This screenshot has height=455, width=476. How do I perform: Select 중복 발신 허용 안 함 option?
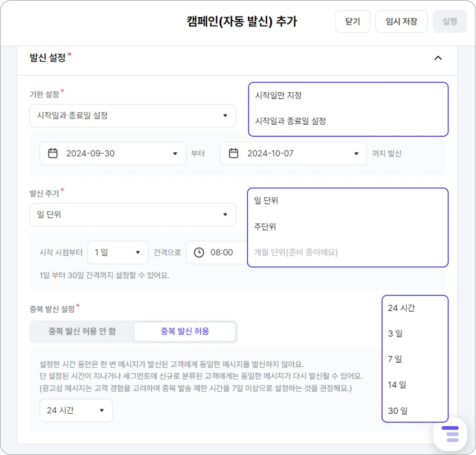click(82, 331)
